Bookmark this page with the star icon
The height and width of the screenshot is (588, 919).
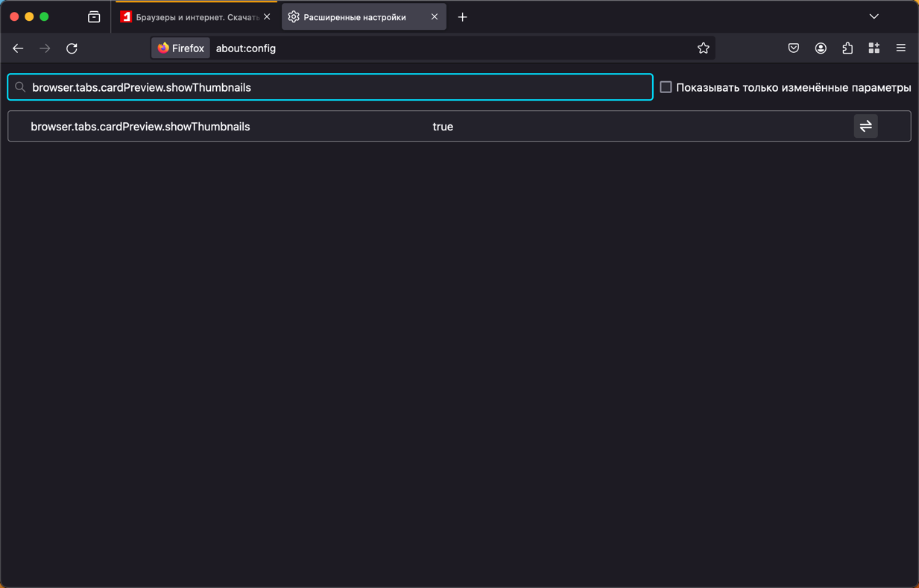pyautogui.click(x=703, y=48)
